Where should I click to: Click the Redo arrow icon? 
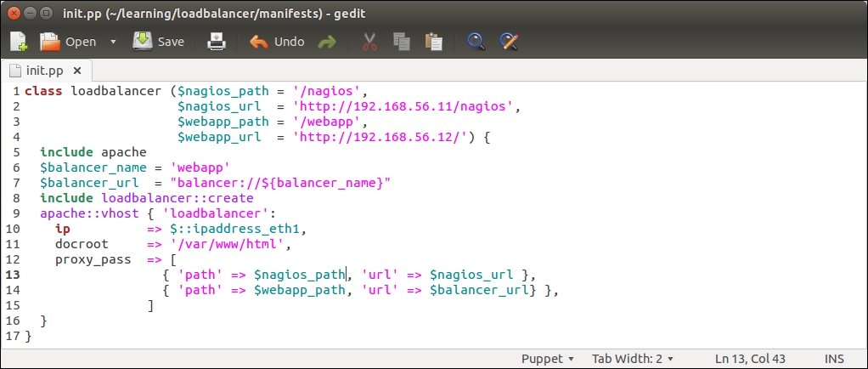pyautogui.click(x=326, y=42)
